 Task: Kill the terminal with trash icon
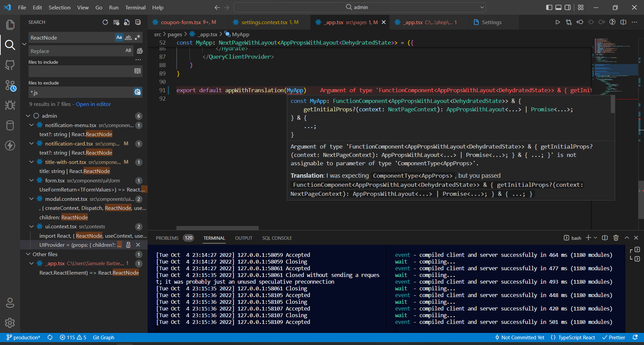tap(616, 238)
